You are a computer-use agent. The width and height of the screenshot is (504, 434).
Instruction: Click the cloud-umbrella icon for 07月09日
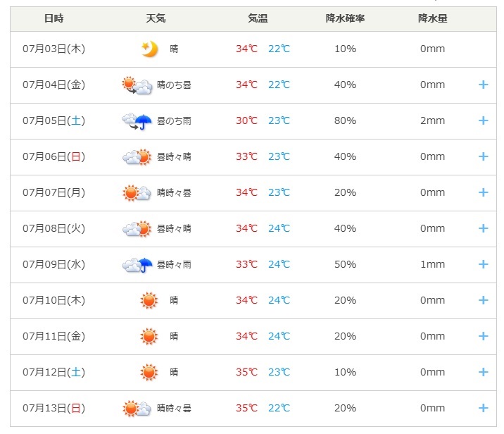[x=137, y=265]
